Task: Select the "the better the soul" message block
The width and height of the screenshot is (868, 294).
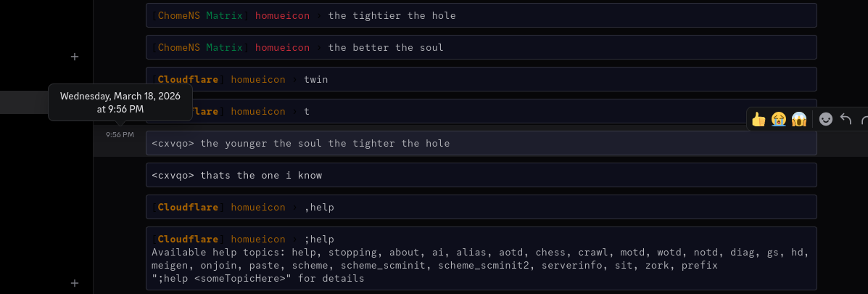Action: [481, 48]
